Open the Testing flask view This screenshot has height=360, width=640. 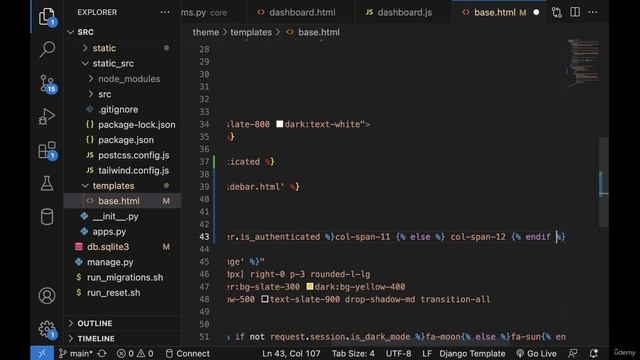pyautogui.click(x=47, y=184)
